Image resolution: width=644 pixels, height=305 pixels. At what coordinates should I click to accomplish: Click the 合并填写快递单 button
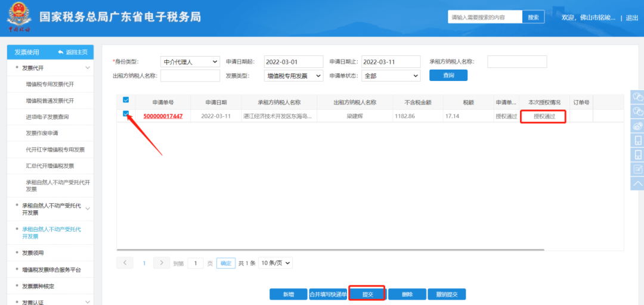click(328, 294)
